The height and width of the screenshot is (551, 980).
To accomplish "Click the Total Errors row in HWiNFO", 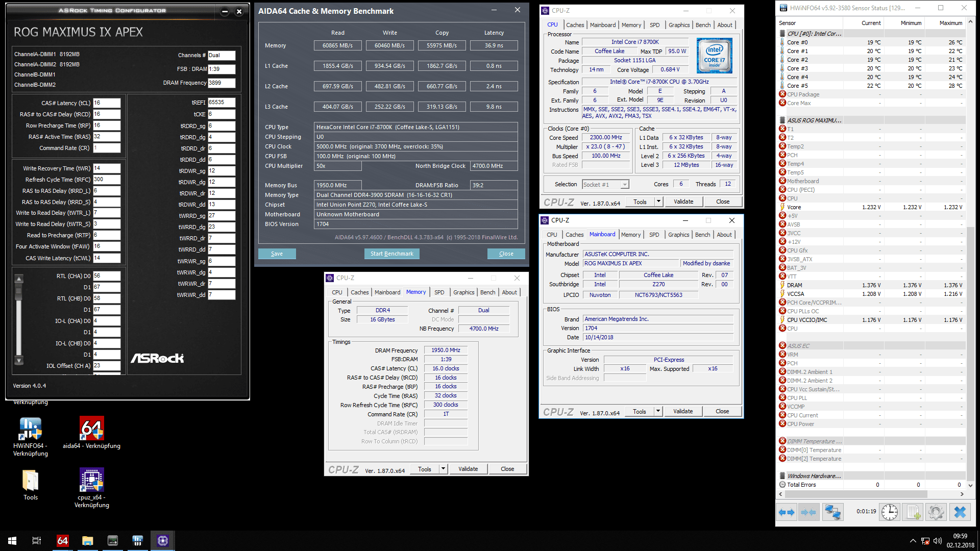I will 871,485.
